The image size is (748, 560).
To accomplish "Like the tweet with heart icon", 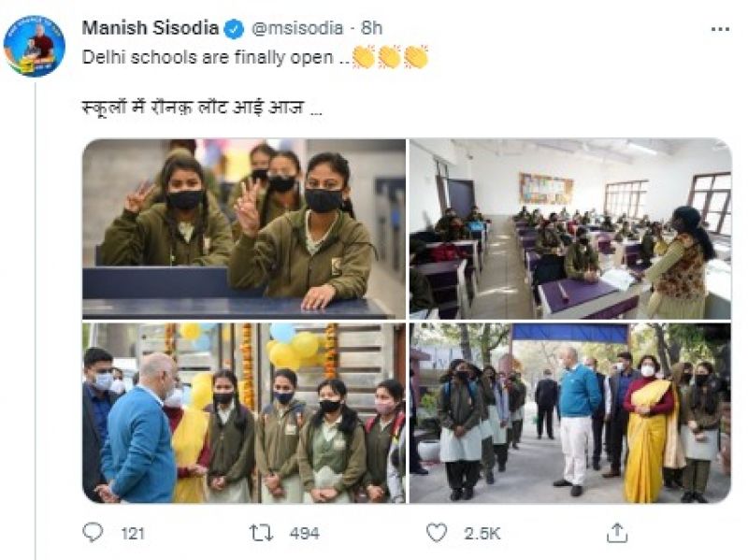I will (437, 532).
